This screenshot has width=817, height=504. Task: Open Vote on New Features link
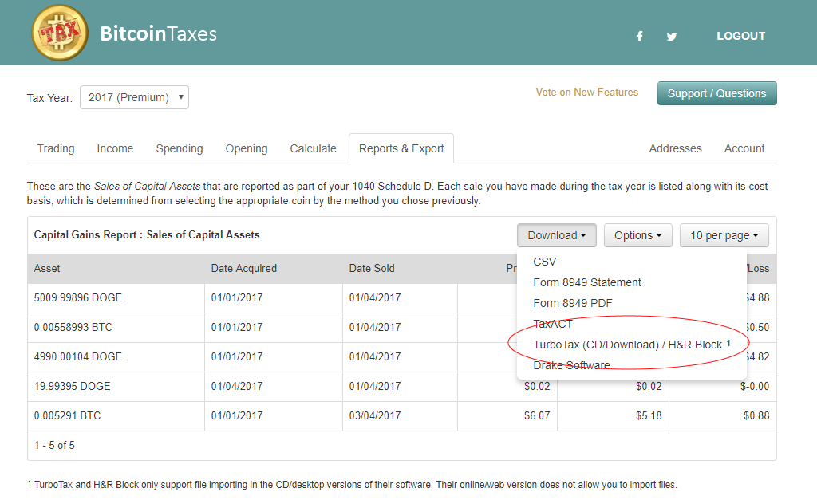(x=586, y=93)
